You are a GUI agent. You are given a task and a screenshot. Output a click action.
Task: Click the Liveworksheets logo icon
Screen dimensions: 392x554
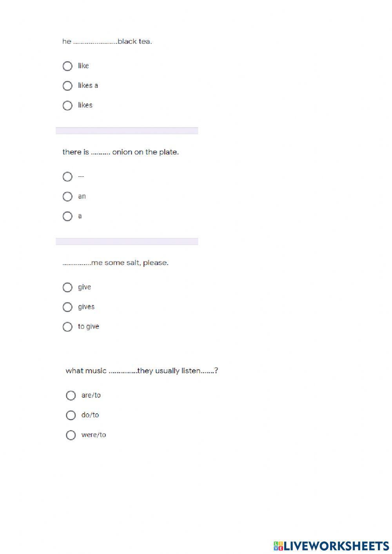coord(278,545)
